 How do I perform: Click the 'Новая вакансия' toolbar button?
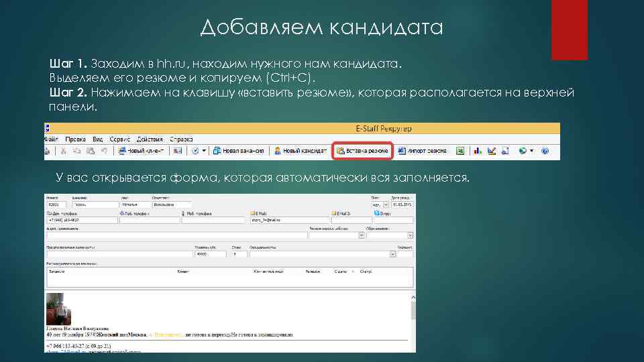tap(239, 151)
